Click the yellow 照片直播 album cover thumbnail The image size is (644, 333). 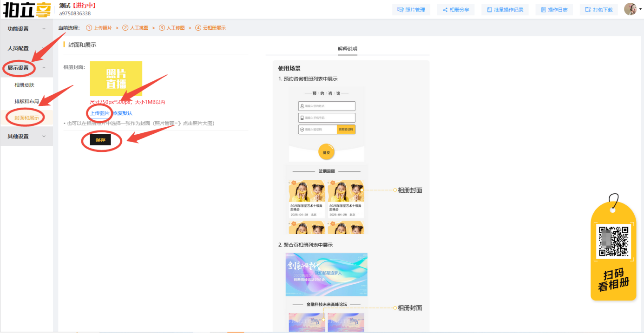point(116,78)
